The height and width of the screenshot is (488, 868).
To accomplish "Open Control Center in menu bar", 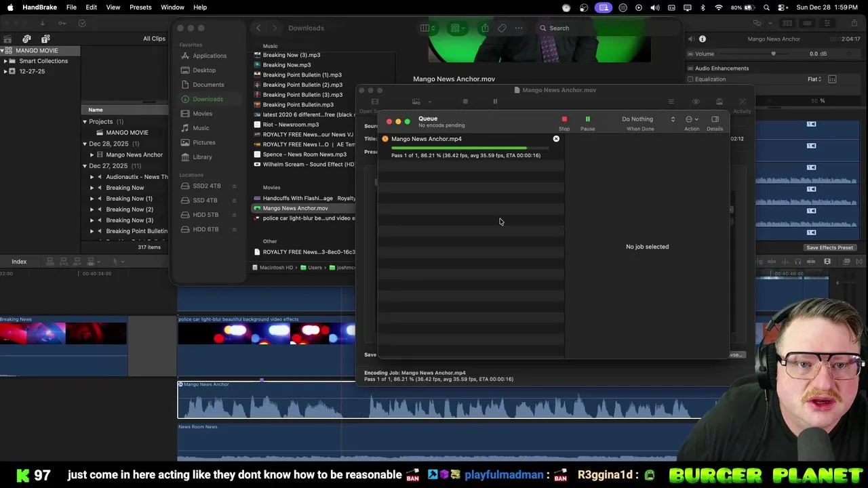I will click(782, 7).
